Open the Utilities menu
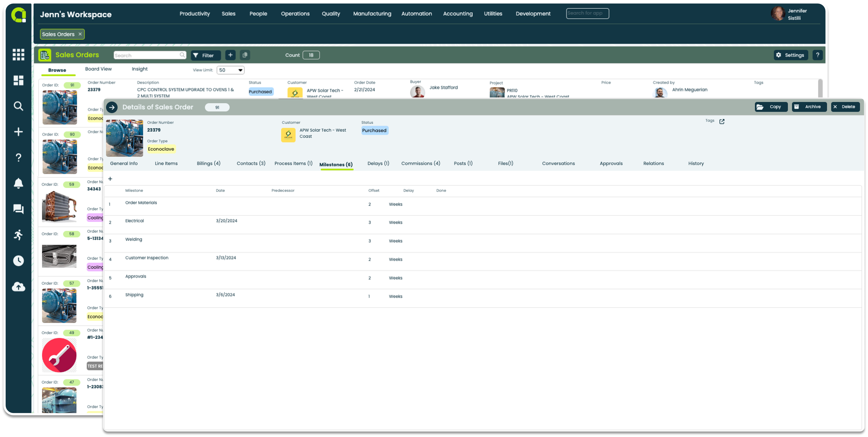The height and width of the screenshot is (437, 868). click(493, 14)
